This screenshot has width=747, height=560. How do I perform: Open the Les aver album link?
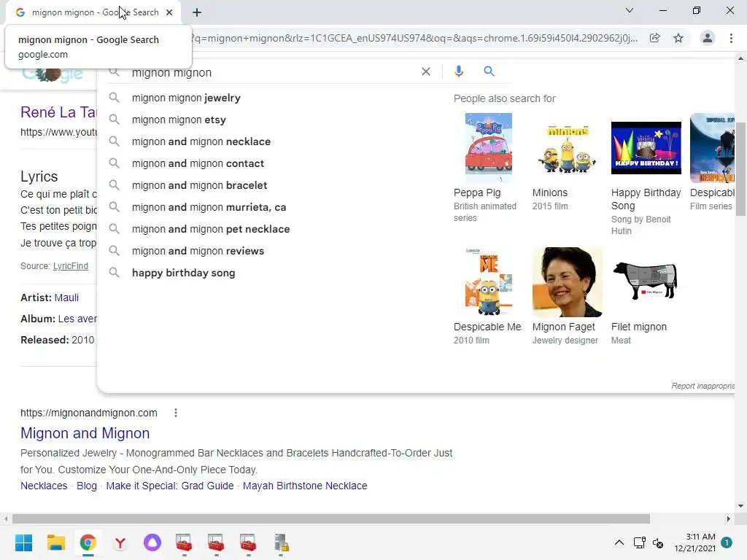(77, 319)
